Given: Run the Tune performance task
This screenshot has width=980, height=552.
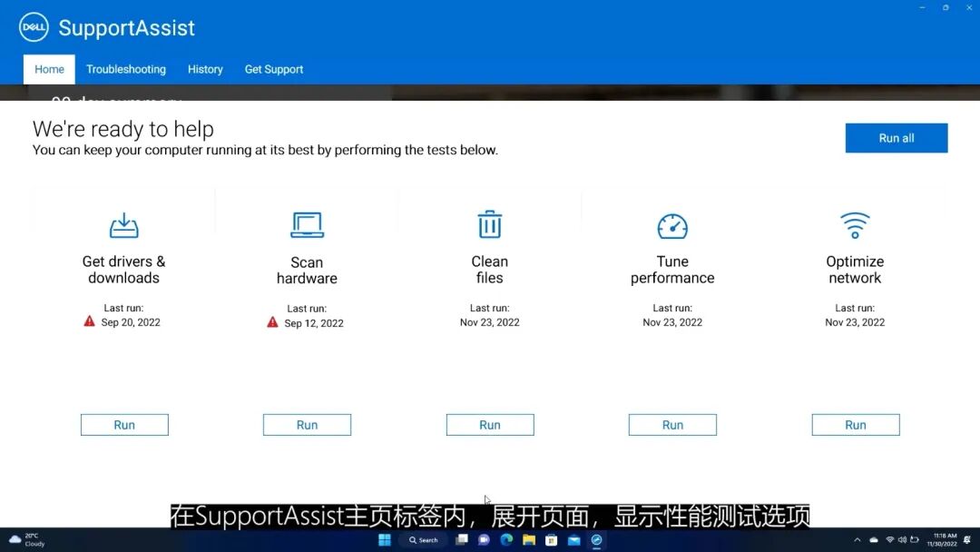Looking at the screenshot, I should (672, 425).
